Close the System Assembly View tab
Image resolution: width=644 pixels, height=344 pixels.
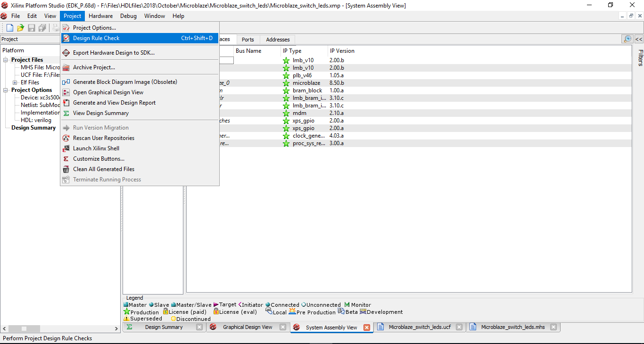click(x=367, y=328)
